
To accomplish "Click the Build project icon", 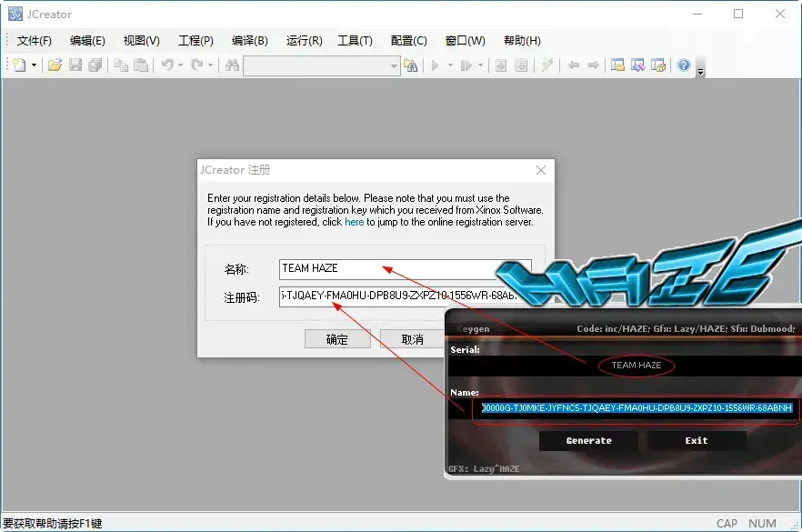I will click(x=501, y=65).
